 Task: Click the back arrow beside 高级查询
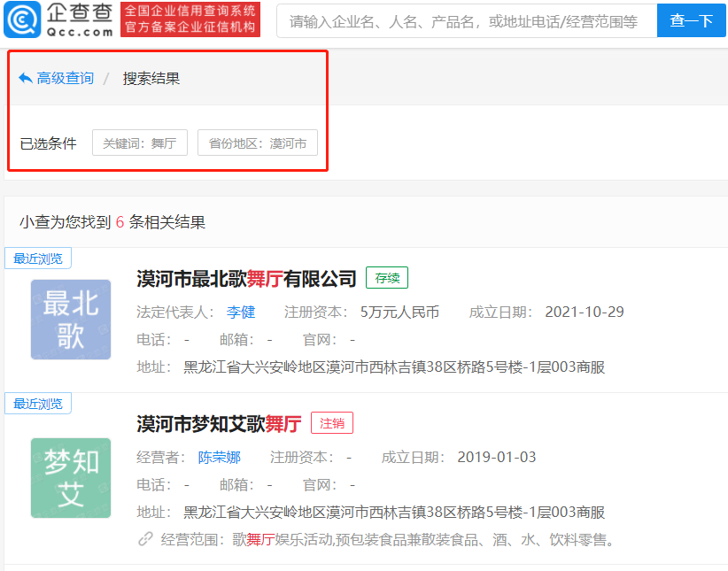[25, 79]
